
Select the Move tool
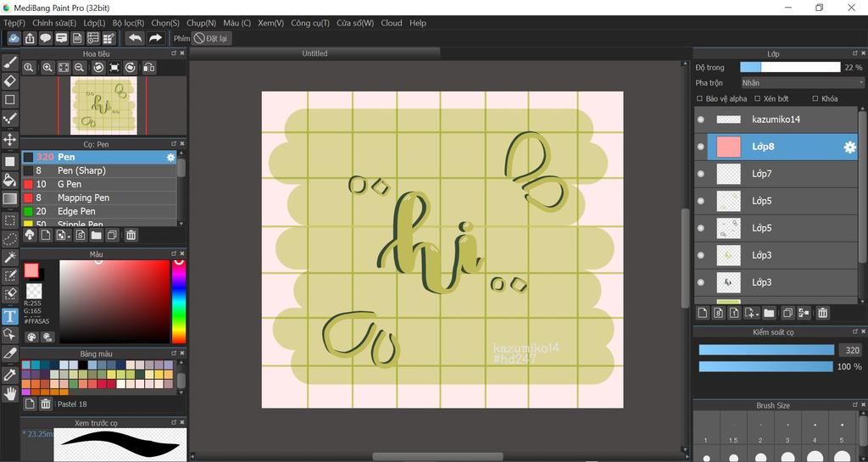click(10, 139)
